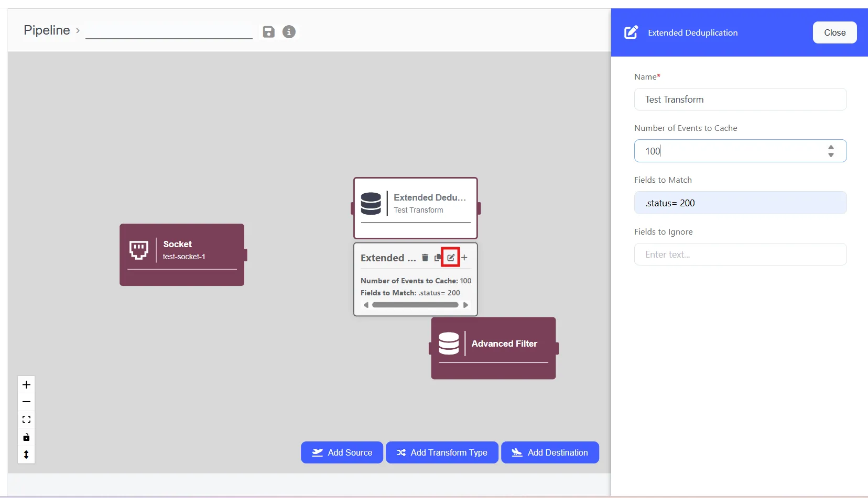Image resolution: width=868 pixels, height=498 pixels.
Task: Click the Test Transform subtitle on node
Action: (x=418, y=210)
